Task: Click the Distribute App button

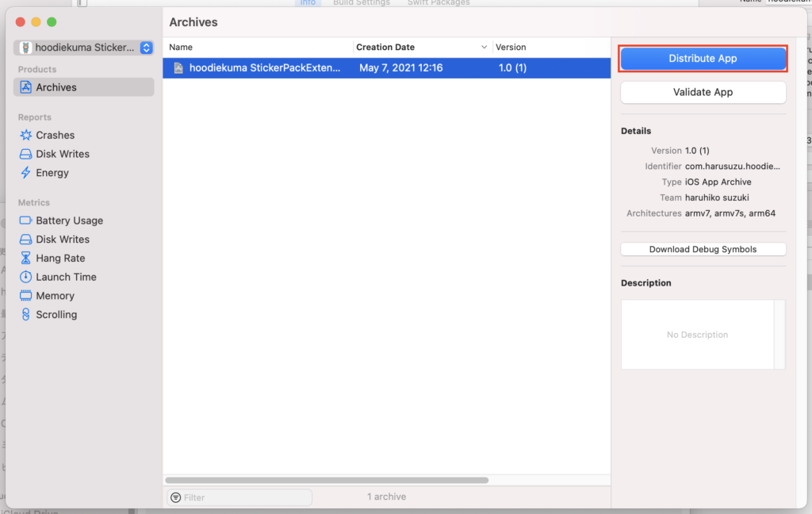Action: [x=703, y=59]
